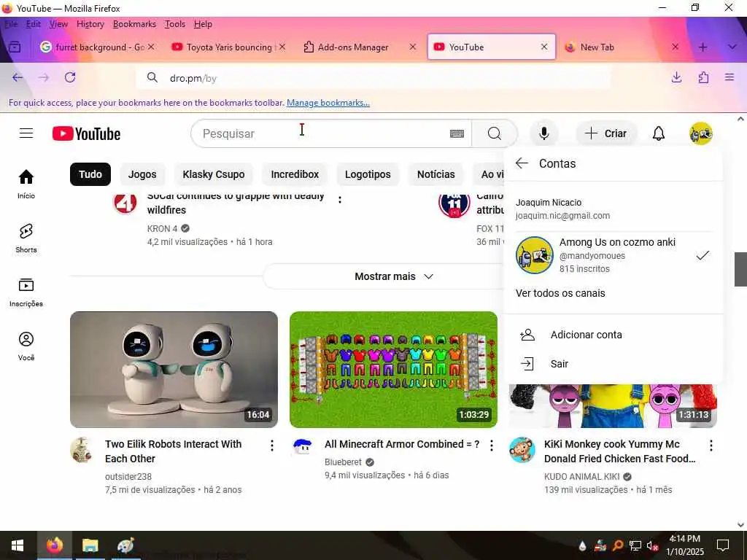Click the YouTube logo
747x560 pixels.
(86, 134)
